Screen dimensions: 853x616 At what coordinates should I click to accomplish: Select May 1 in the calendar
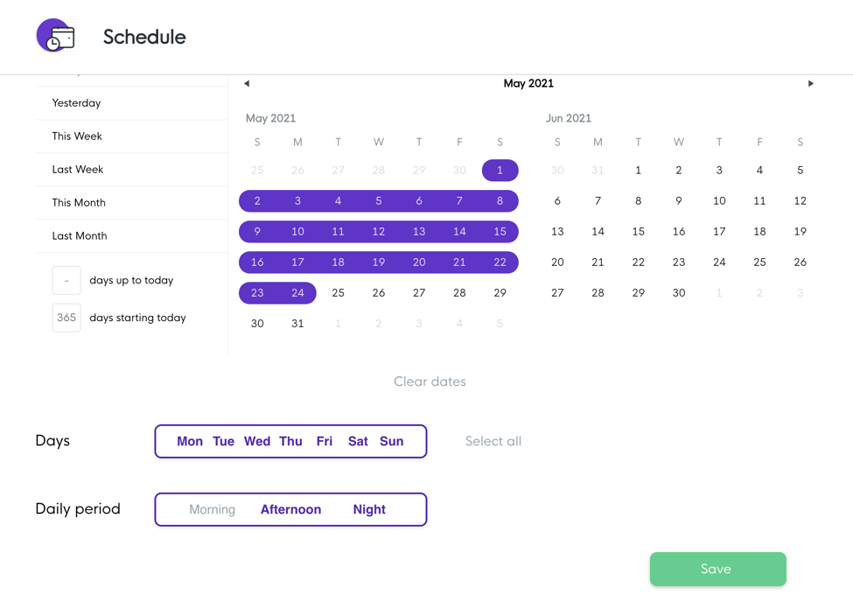pos(500,171)
